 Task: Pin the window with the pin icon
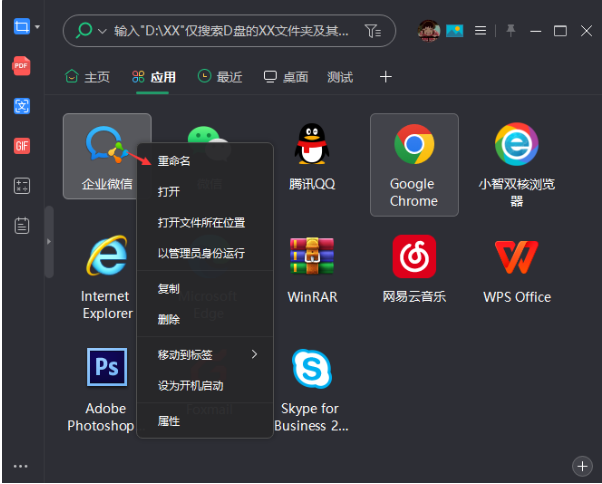point(511,30)
